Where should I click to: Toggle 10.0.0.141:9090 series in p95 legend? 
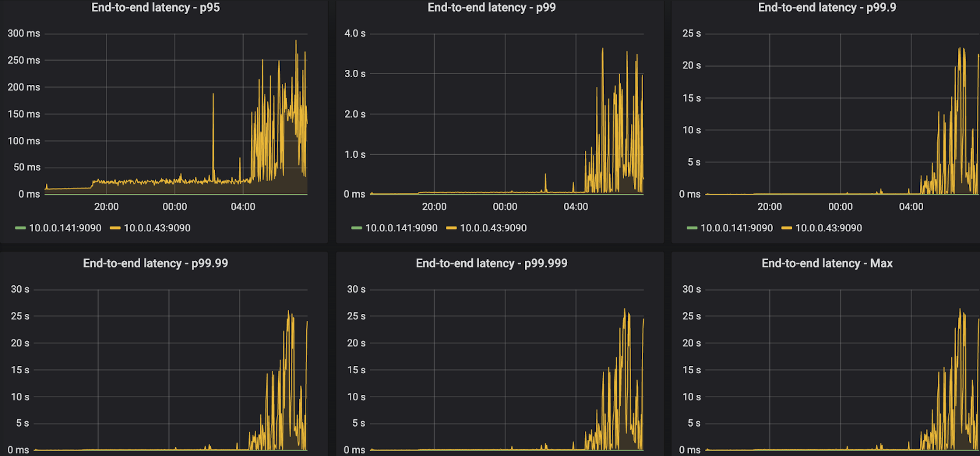click(x=65, y=228)
